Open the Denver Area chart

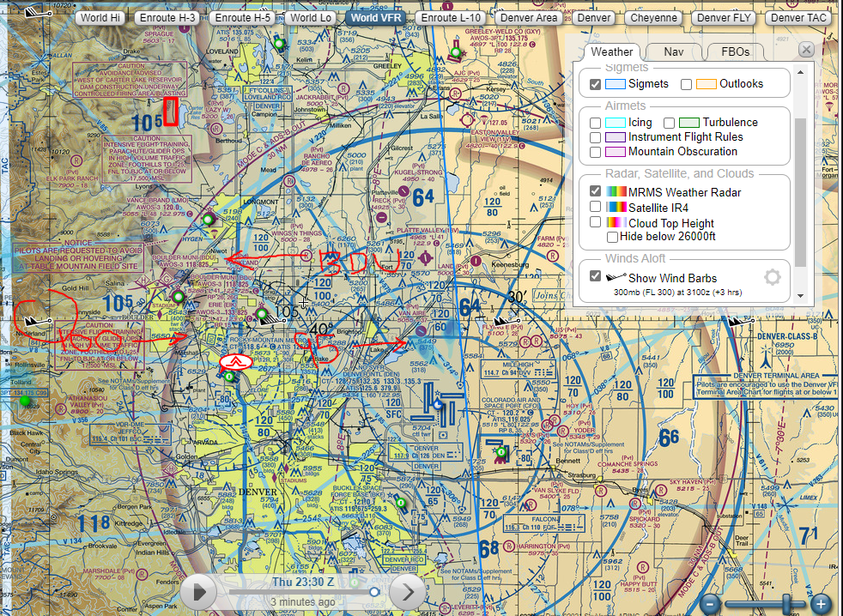[x=529, y=18]
